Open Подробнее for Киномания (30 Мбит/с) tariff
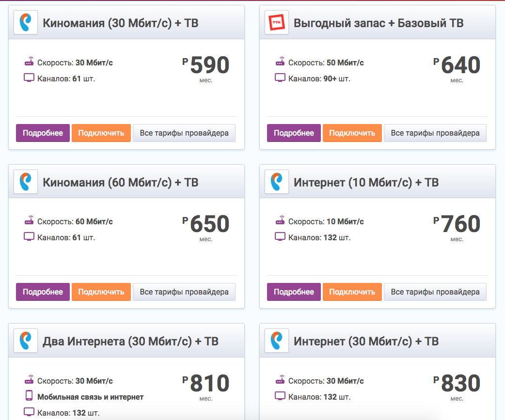Viewport: 505px width, 420px height. [43, 133]
